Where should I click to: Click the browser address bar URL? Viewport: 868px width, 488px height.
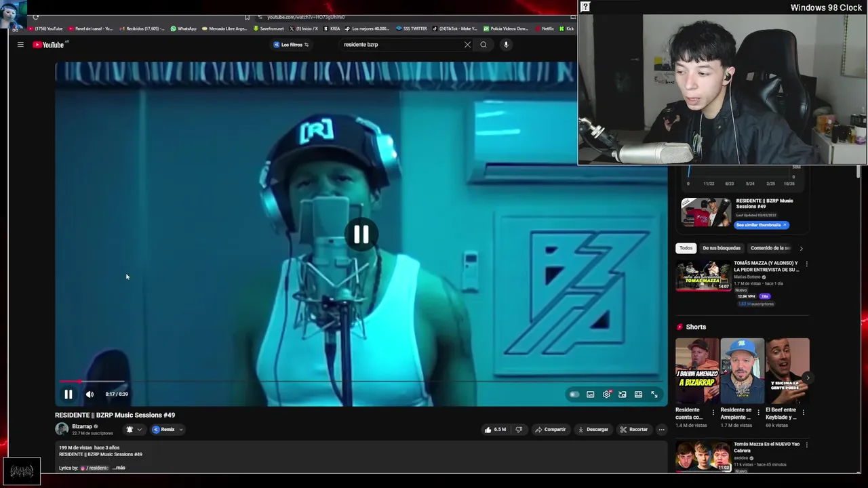click(306, 17)
